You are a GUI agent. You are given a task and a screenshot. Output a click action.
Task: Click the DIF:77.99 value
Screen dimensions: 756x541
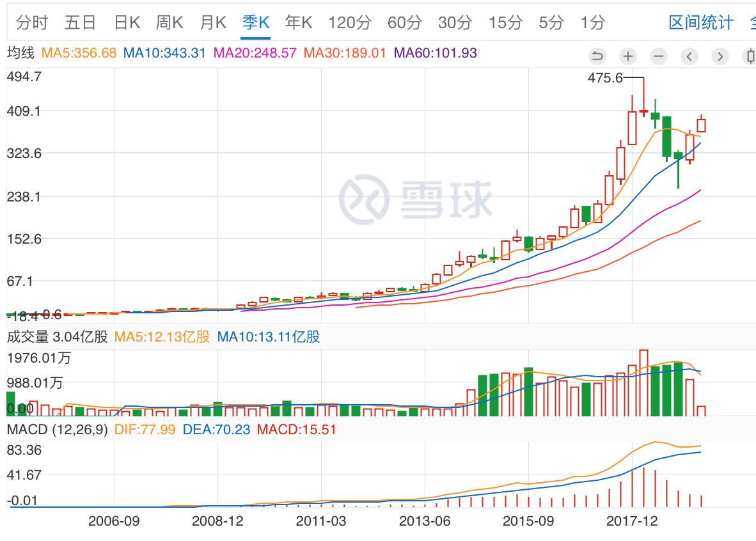145,429
